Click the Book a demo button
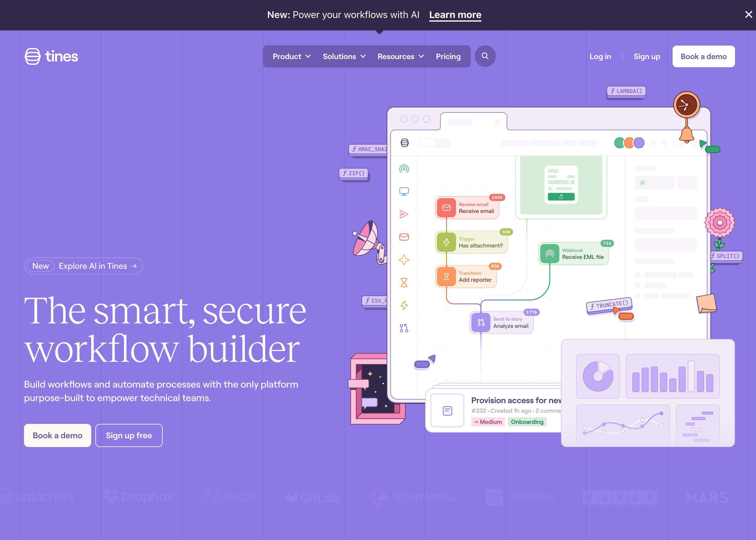This screenshot has height=540, width=756. pos(703,56)
